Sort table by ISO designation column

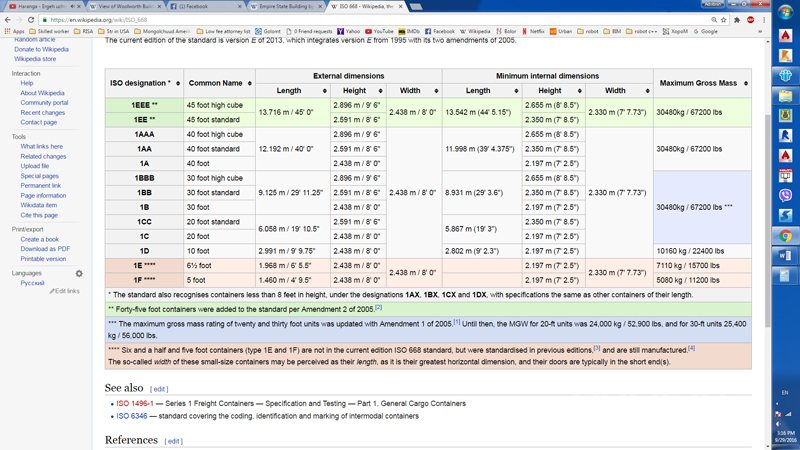180,83
